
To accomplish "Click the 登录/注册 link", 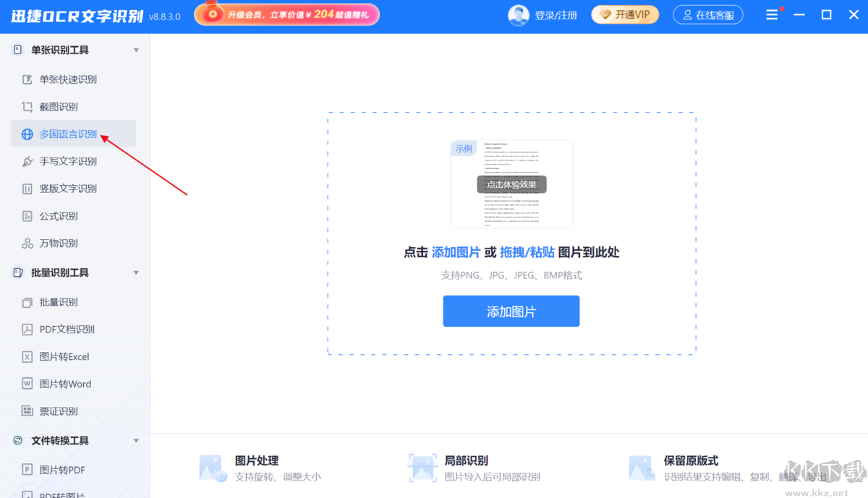I will 556,14.
